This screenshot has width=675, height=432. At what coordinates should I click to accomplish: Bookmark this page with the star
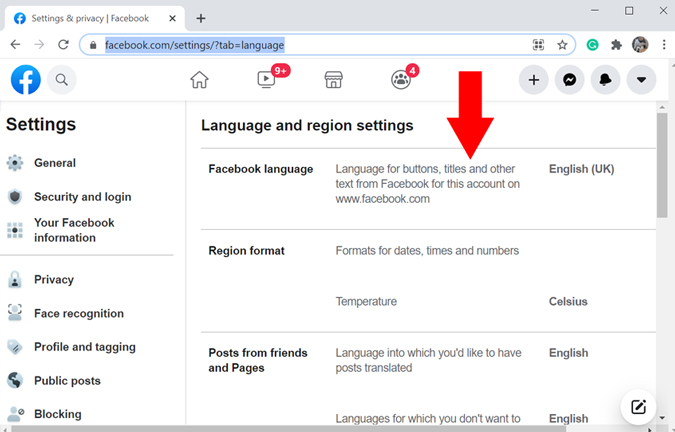pyautogui.click(x=562, y=45)
